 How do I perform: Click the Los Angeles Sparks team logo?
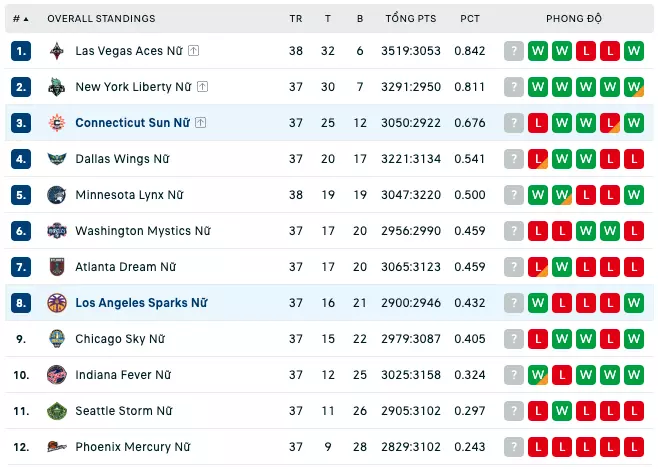point(57,303)
